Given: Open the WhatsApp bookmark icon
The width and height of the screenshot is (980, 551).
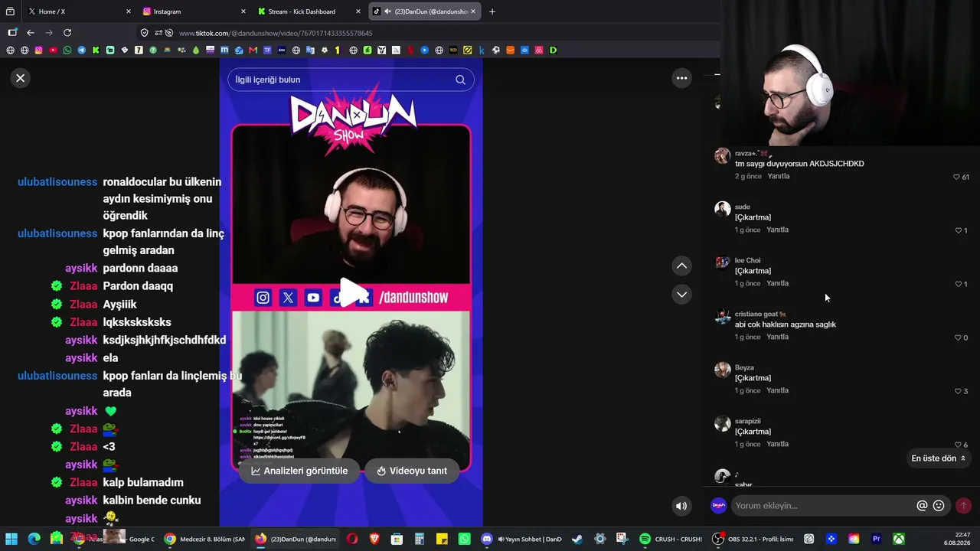Looking at the screenshot, I should [67, 51].
